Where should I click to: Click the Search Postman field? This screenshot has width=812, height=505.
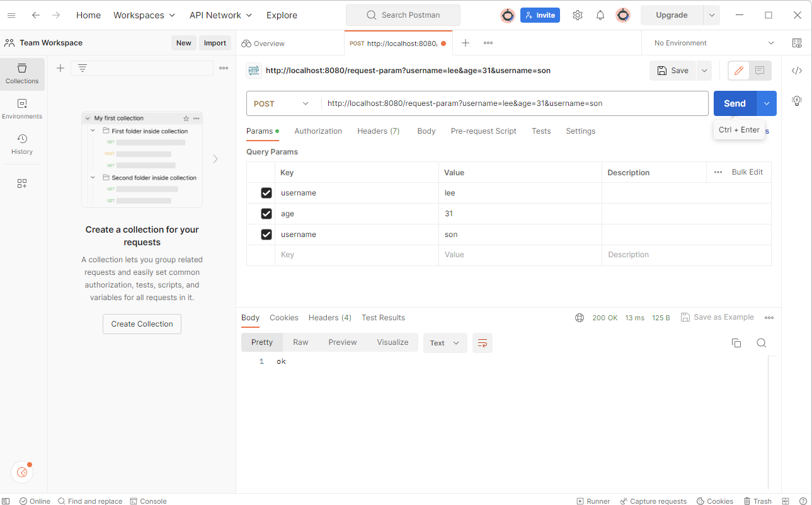tap(403, 15)
